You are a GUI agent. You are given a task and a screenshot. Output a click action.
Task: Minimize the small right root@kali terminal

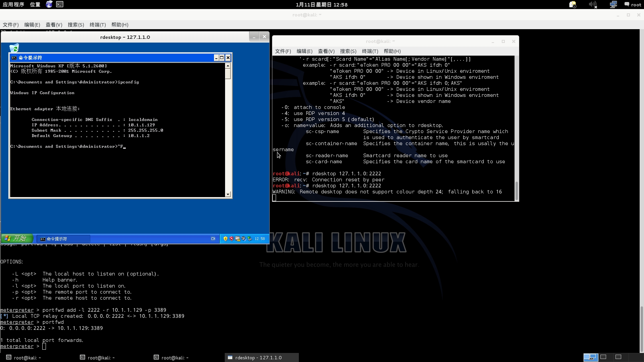(x=493, y=42)
